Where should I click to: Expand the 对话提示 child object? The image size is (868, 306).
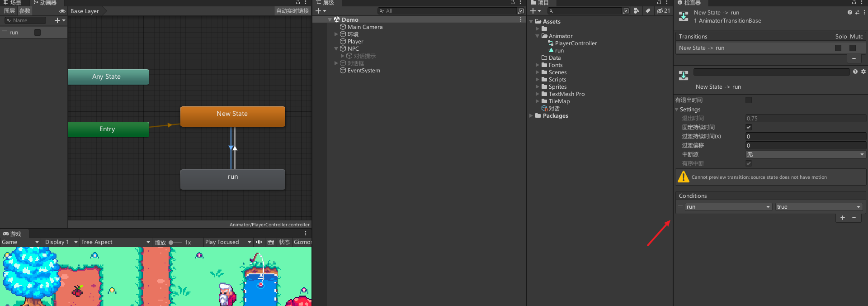click(342, 56)
